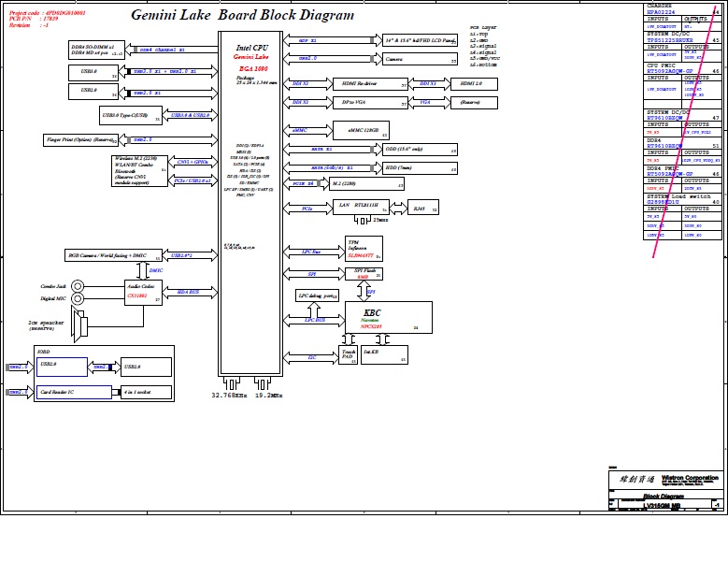Click the 32.768KHz crystal symbol
728x562 pixels.
point(231,384)
